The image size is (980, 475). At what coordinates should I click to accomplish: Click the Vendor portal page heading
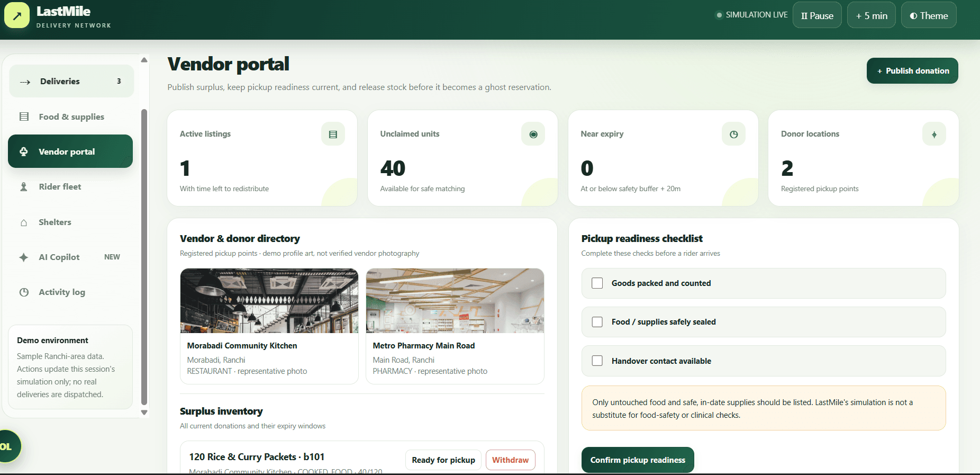229,64
